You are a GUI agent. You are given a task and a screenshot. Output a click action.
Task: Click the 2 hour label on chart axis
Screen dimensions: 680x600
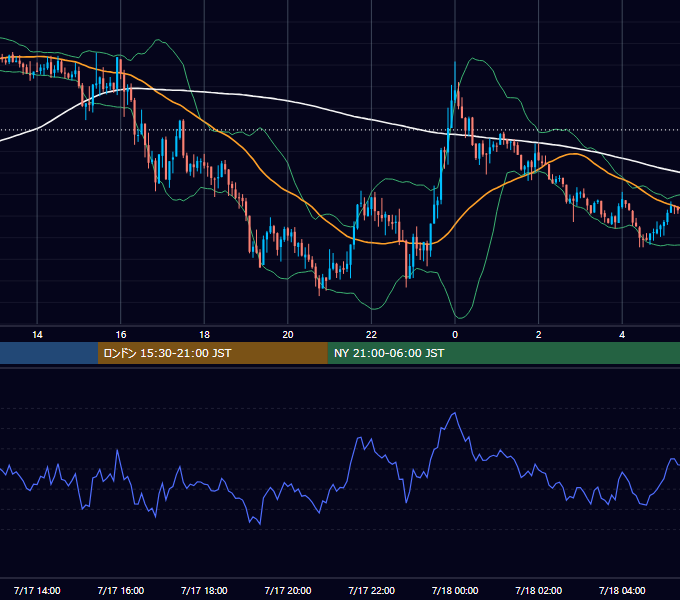[538, 335]
